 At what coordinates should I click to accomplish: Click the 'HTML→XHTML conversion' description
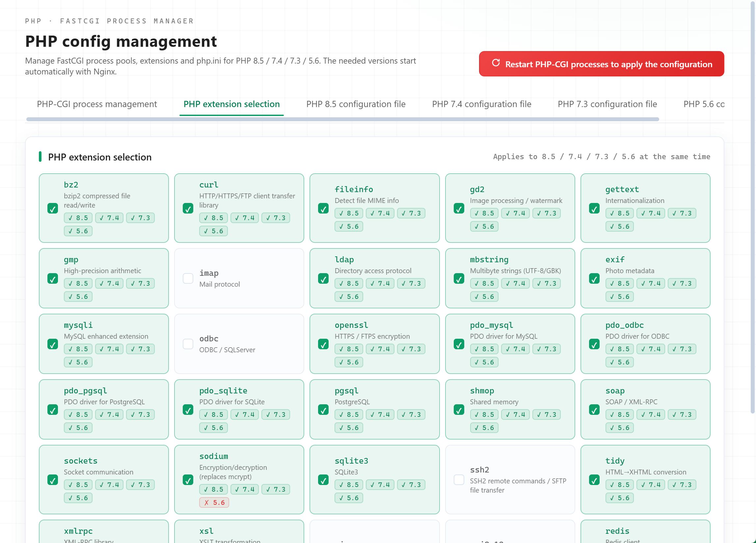(646, 472)
